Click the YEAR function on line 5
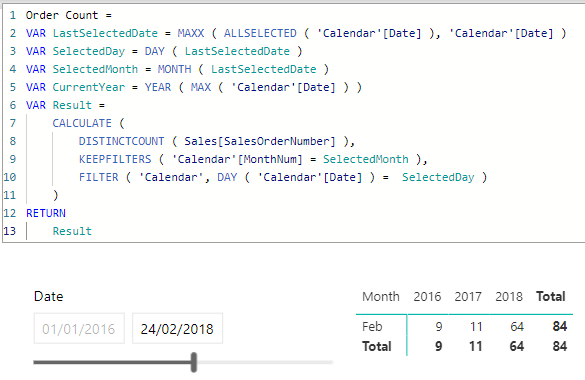This screenshot has height=380, width=585. coord(158,87)
